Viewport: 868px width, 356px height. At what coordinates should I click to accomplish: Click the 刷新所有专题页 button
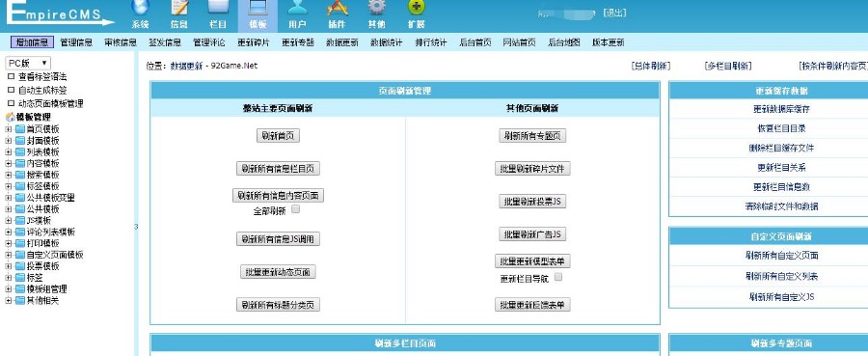tap(532, 136)
